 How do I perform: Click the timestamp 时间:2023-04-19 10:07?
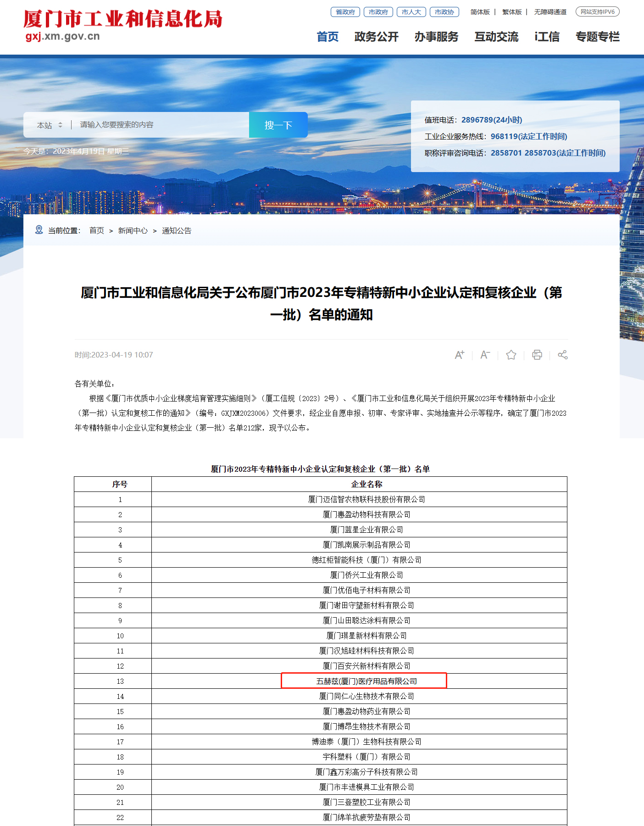tap(114, 355)
